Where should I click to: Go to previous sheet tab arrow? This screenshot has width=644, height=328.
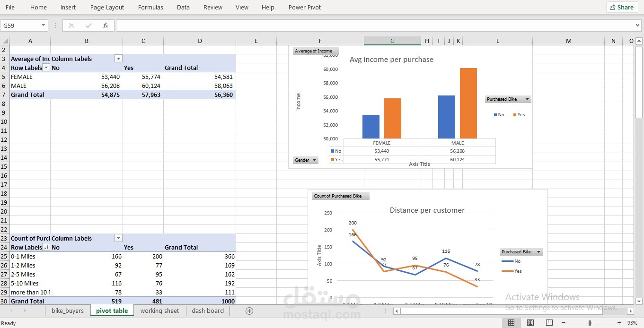[x=12, y=311]
